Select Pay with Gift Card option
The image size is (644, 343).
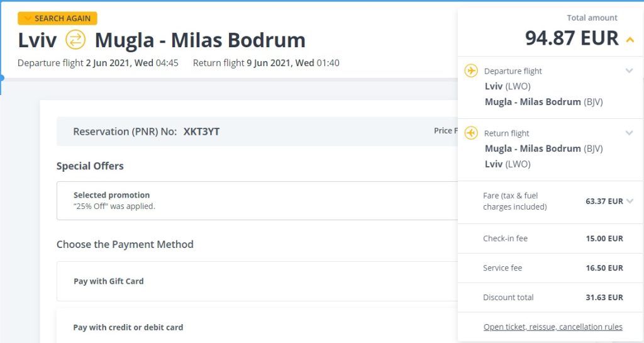[109, 281]
